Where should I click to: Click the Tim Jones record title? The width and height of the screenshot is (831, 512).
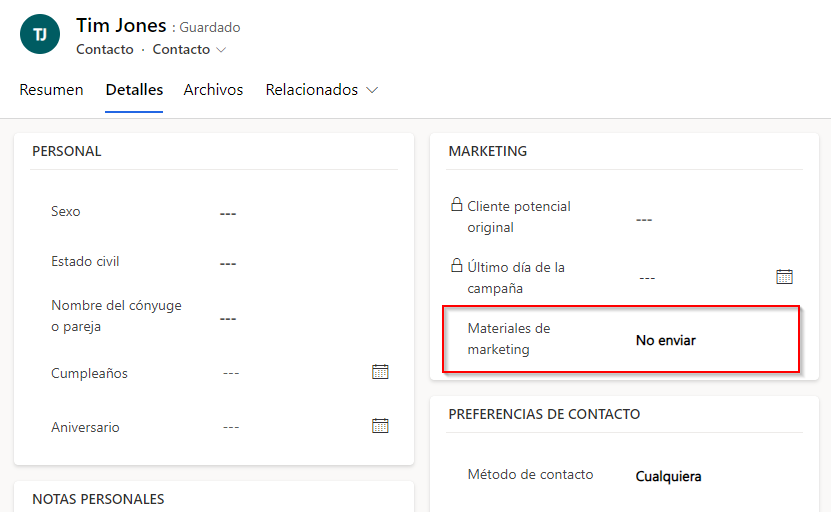pyautogui.click(x=121, y=25)
